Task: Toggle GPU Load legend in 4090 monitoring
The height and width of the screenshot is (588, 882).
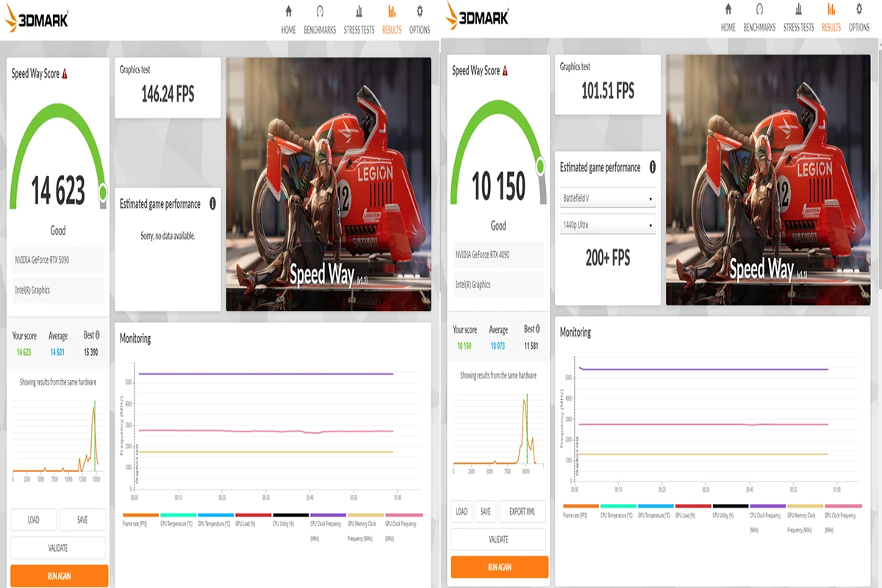Action: click(x=693, y=512)
